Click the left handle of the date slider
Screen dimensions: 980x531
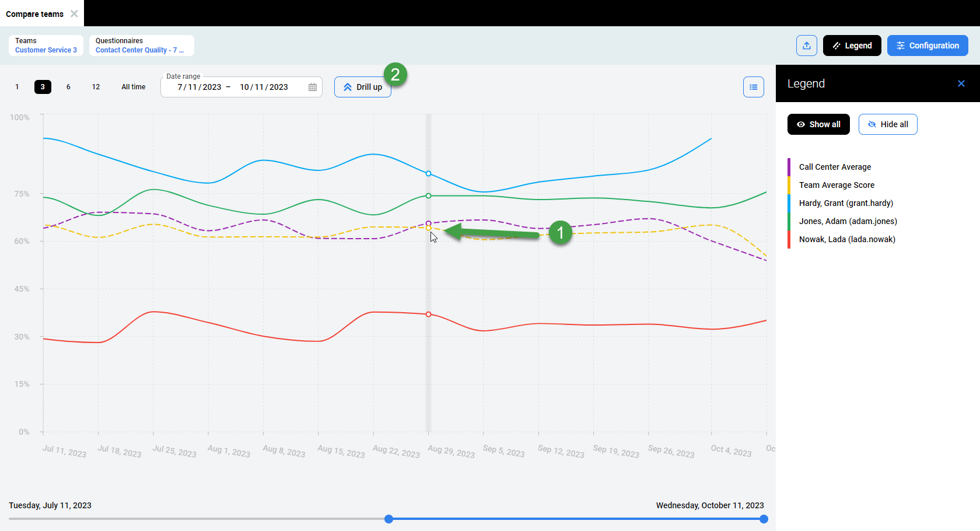388,519
